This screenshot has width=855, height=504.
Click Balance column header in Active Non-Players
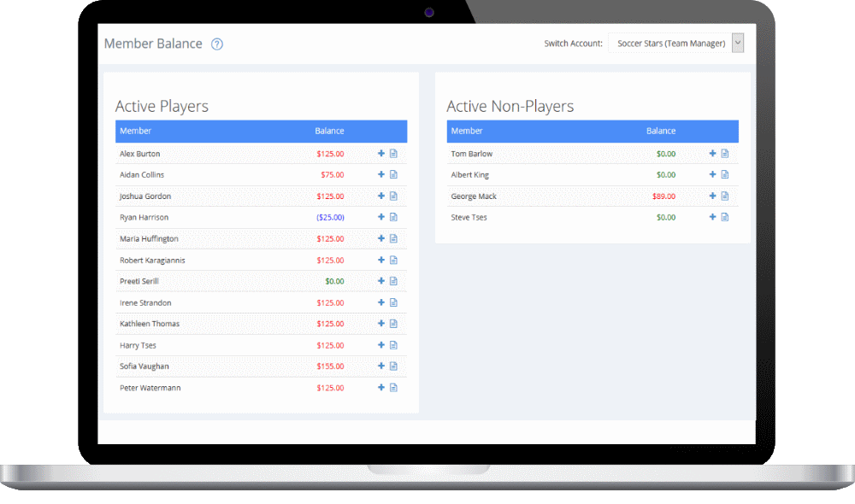click(x=661, y=131)
